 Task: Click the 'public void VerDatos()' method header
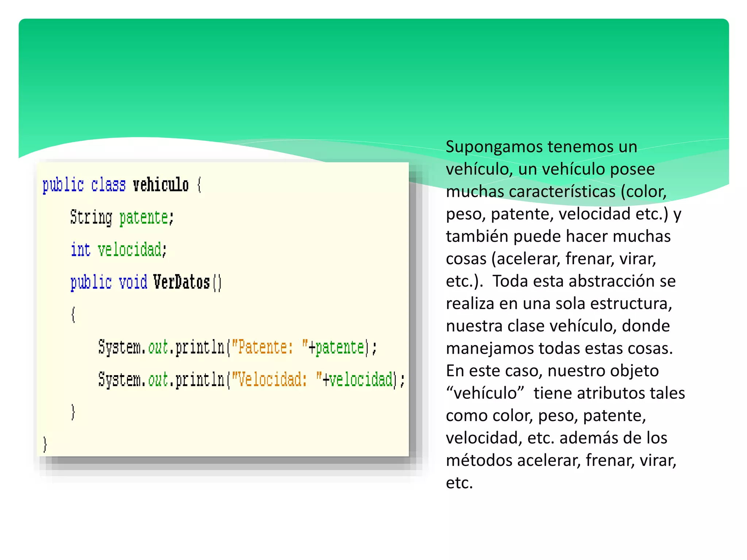[x=146, y=282]
